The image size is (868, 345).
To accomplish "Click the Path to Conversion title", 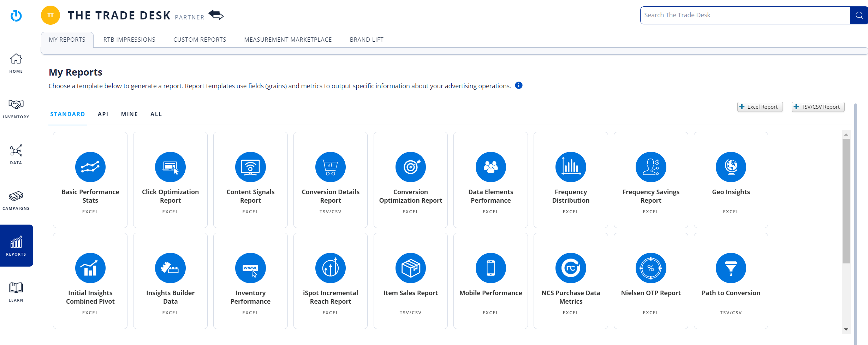I will tap(731, 293).
